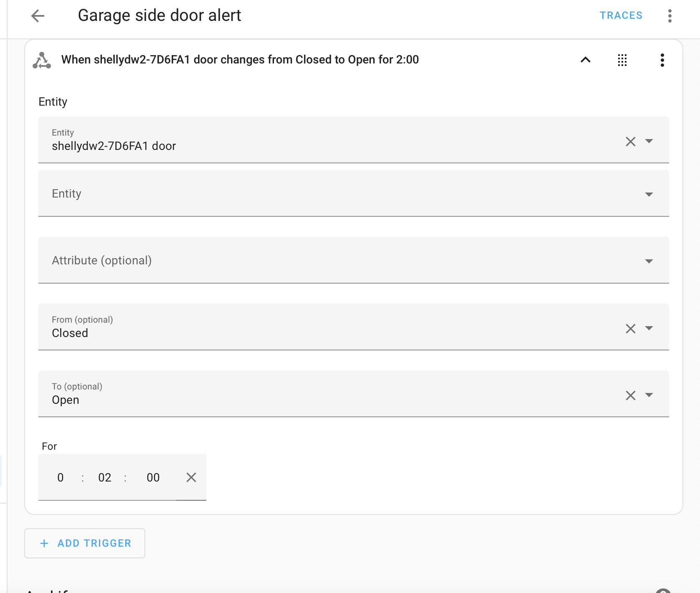Clear the To state value Open
The image size is (700, 593).
tap(630, 395)
